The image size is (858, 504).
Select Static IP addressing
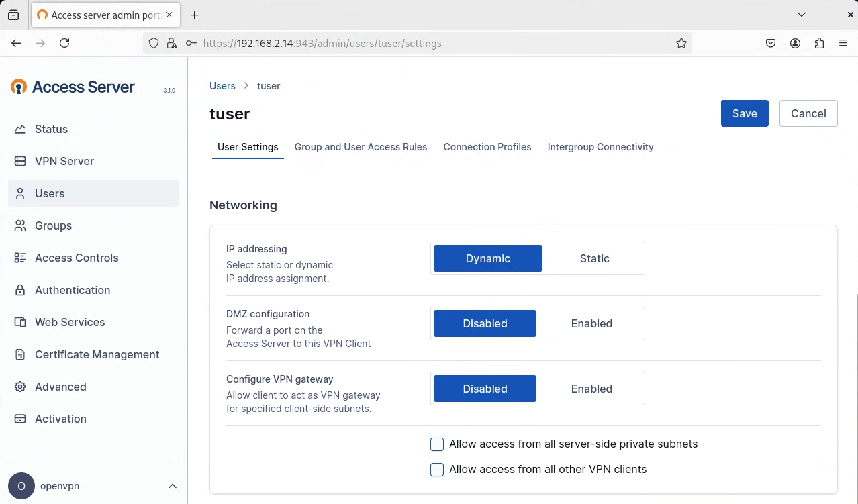594,258
